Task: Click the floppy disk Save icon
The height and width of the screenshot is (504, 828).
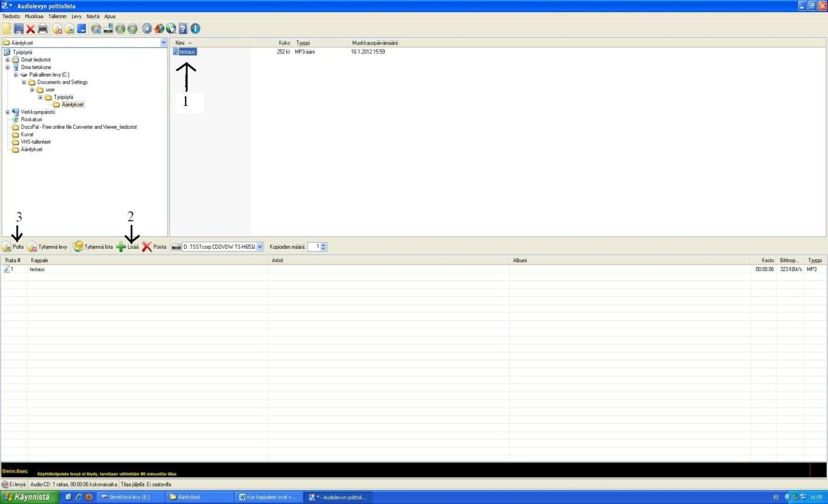Action: point(19,29)
